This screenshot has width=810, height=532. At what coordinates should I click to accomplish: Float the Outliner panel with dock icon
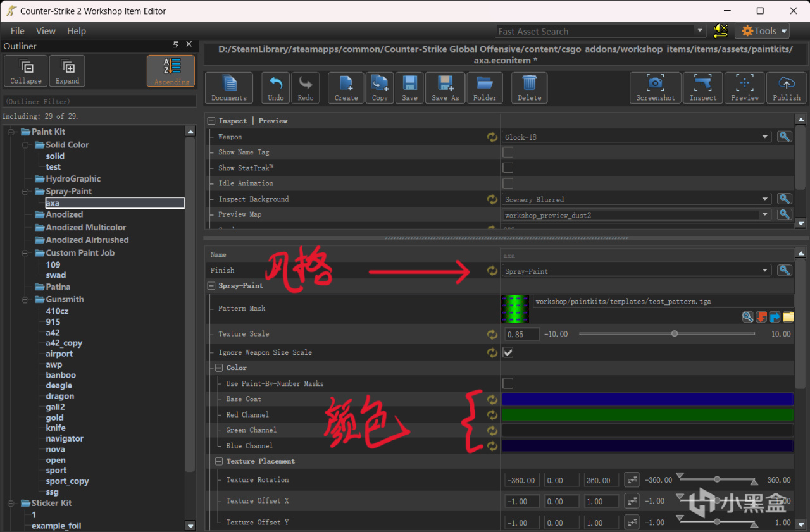(x=175, y=45)
